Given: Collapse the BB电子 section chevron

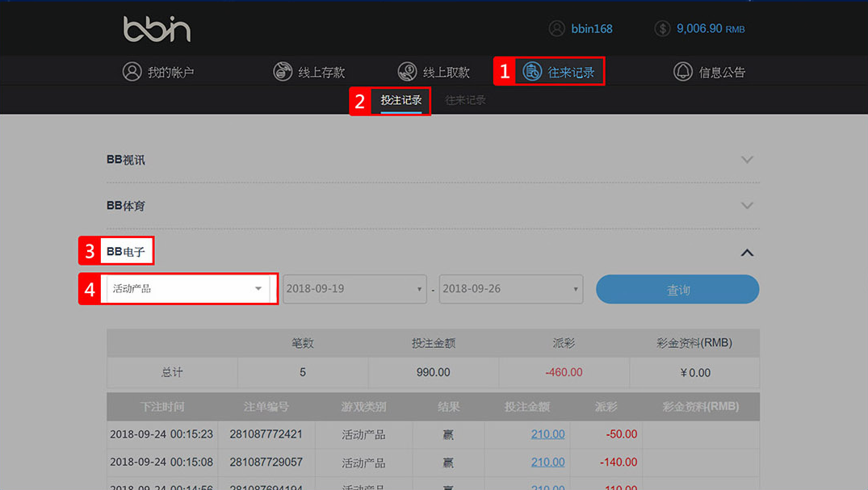Looking at the screenshot, I should pos(747,253).
